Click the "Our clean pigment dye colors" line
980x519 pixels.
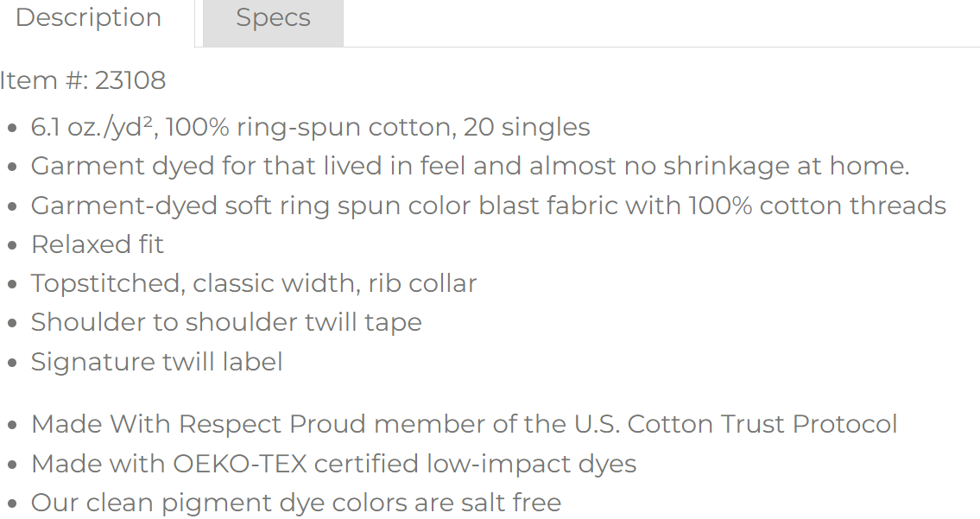coord(224,503)
